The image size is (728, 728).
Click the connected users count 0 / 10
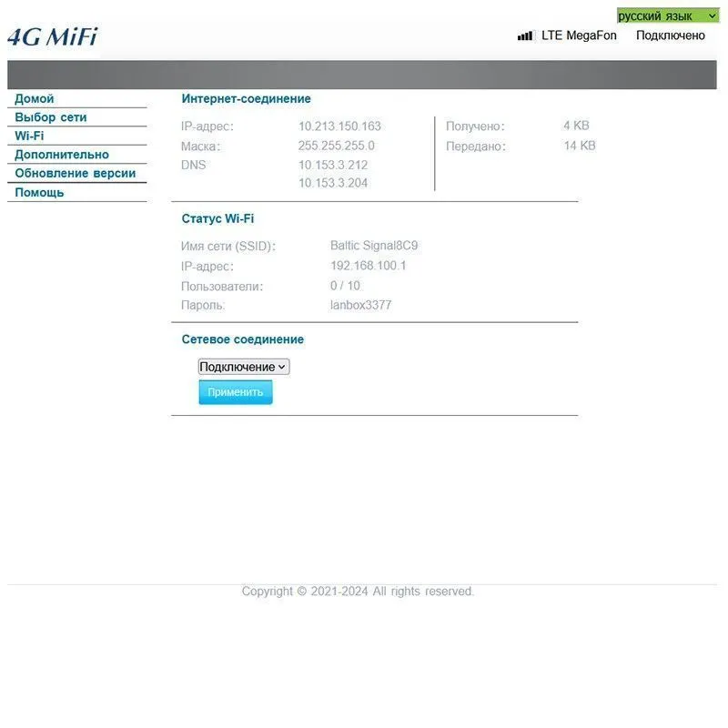point(345,286)
